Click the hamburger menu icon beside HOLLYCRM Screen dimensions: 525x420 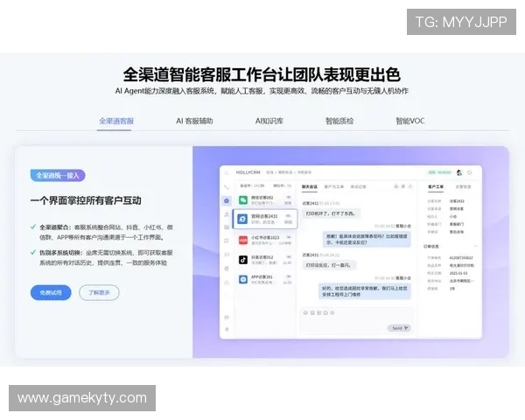[x=227, y=173]
